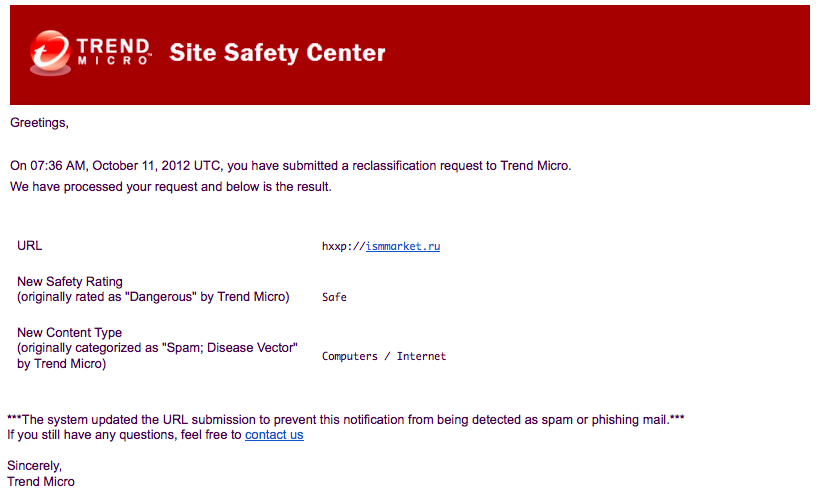This screenshot has width=820, height=495.
Task: Click the Site Safety Center heading
Action: tap(277, 53)
